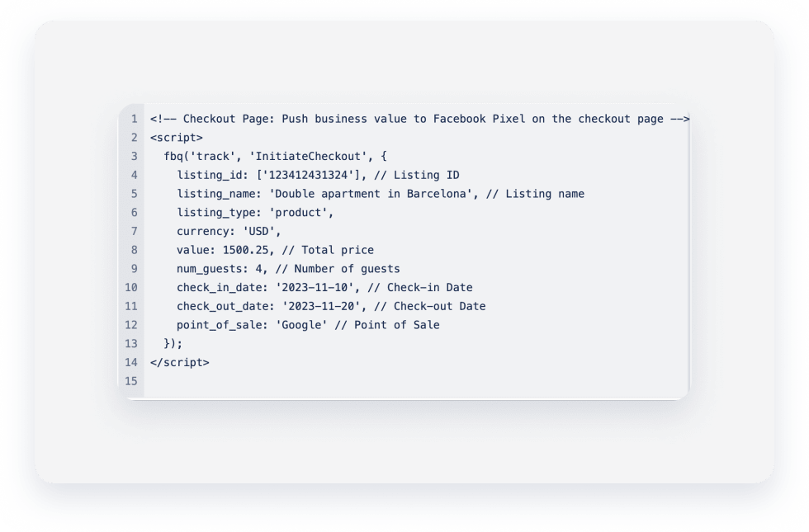Click line number 8 in gutter

pyautogui.click(x=134, y=250)
